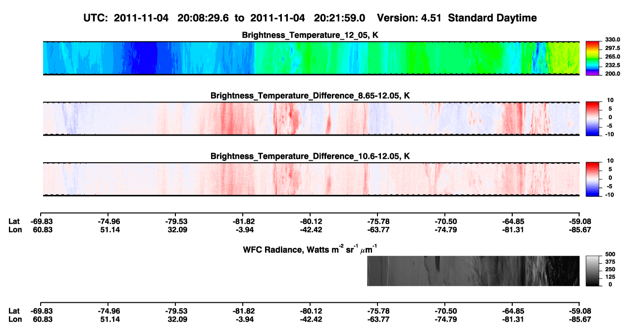Click longitude -74.79 on the axis above WFC panel
Screen dimensions: 644x330
[x=445, y=229]
